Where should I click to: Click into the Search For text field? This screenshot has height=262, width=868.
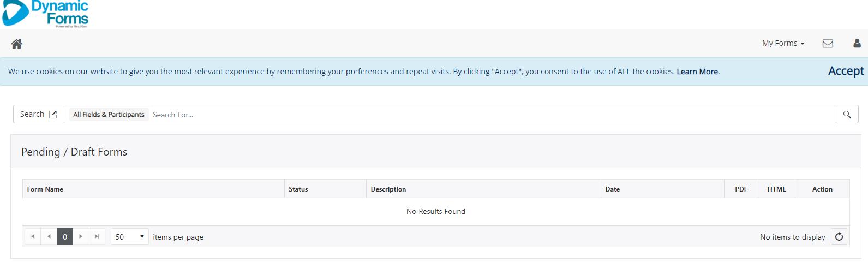(x=491, y=115)
